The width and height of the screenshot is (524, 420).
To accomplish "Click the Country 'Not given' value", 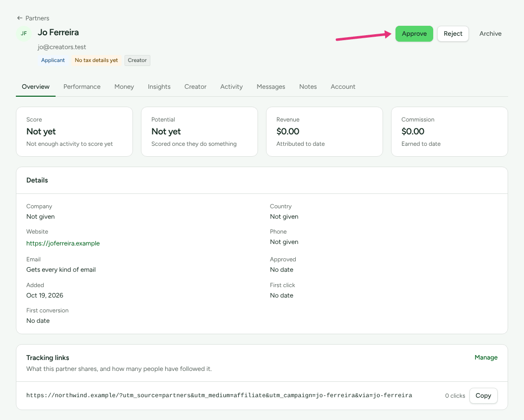I will [x=284, y=217].
